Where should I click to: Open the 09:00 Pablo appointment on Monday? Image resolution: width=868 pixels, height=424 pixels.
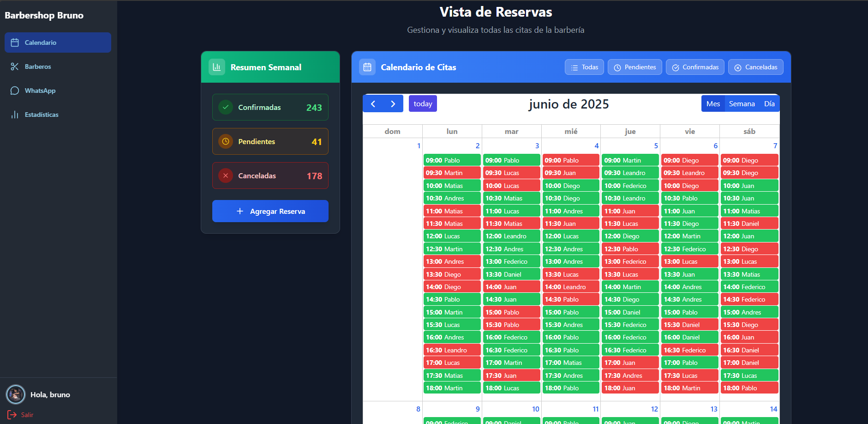pyautogui.click(x=452, y=160)
